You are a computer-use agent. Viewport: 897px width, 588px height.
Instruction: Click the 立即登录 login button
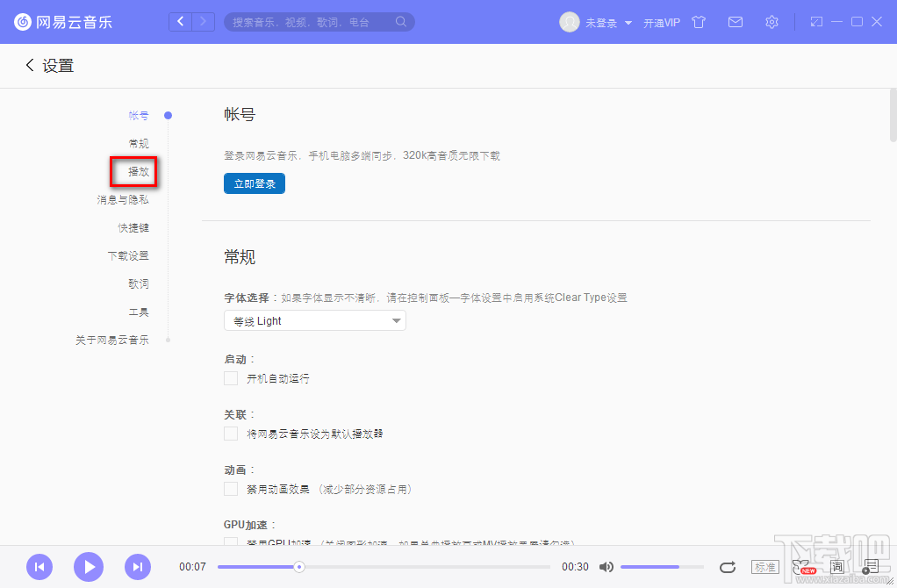(x=254, y=183)
